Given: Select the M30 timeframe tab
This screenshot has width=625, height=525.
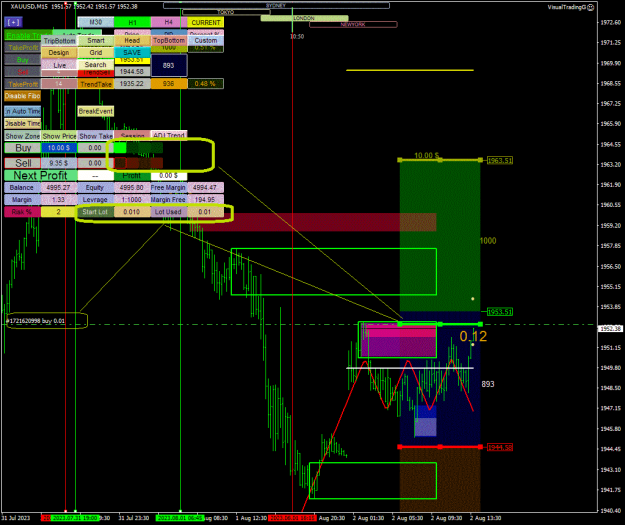Looking at the screenshot, I should (x=96, y=22).
